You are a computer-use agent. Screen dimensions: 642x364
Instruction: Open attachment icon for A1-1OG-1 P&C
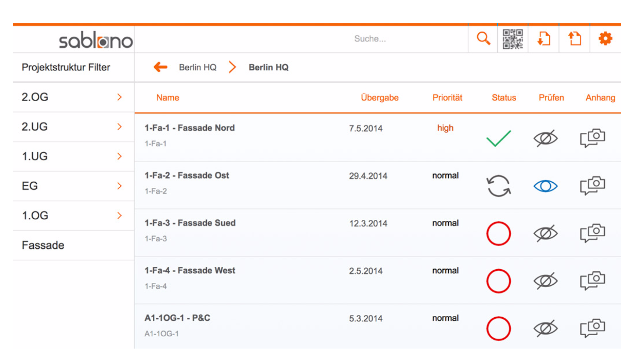click(592, 328)
